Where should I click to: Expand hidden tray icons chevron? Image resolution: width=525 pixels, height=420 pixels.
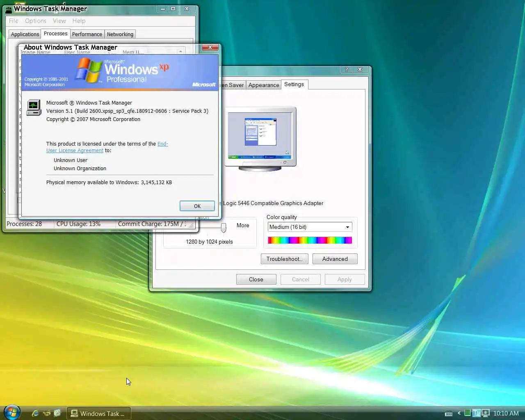459,413
